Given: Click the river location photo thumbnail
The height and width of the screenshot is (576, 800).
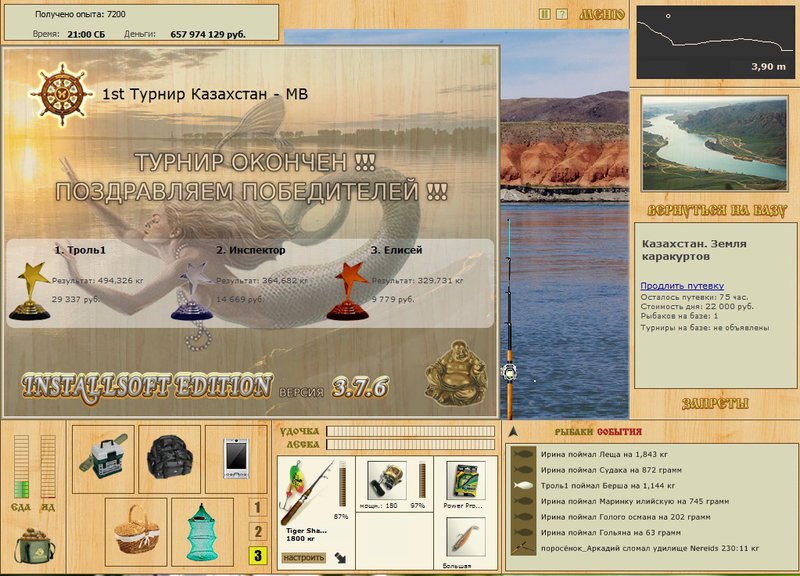Looking at the screenshot, I should pos(715,144).
